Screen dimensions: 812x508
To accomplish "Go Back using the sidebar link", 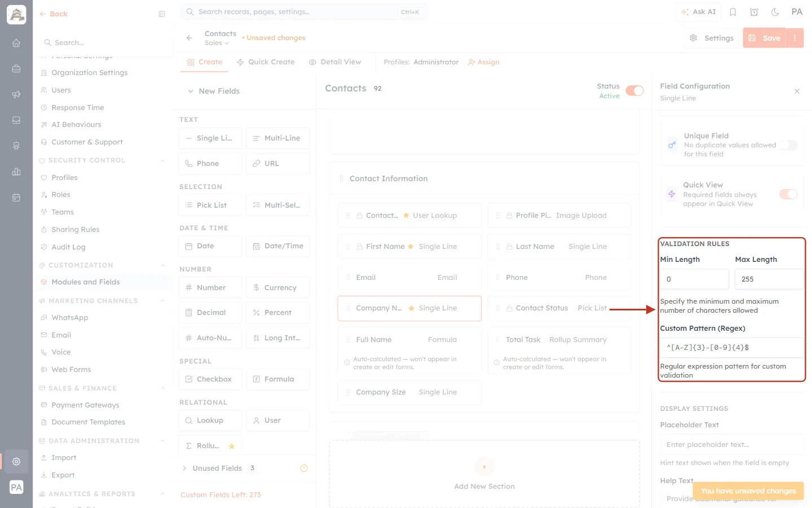I will (54, 14).
